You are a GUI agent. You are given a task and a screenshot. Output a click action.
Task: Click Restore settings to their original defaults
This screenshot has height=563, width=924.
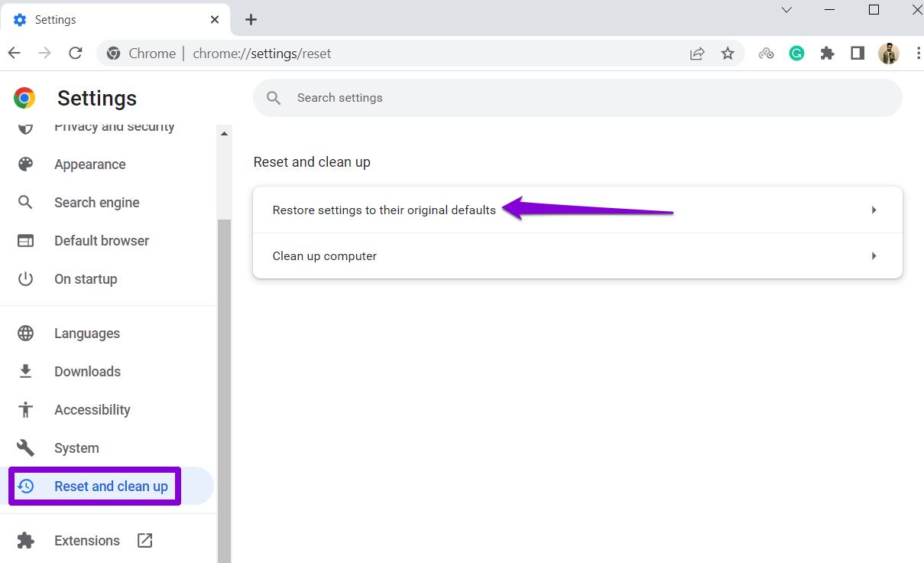pos(578,210)
